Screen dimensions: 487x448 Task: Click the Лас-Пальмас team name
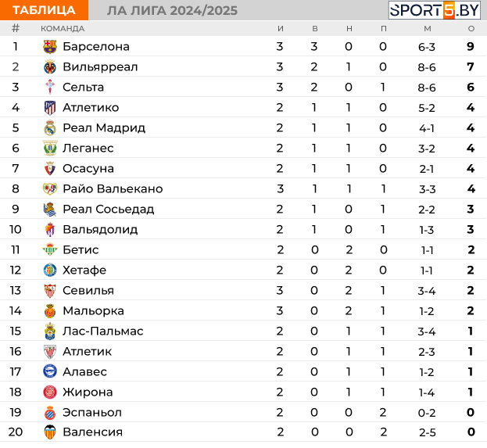[103, 332]
